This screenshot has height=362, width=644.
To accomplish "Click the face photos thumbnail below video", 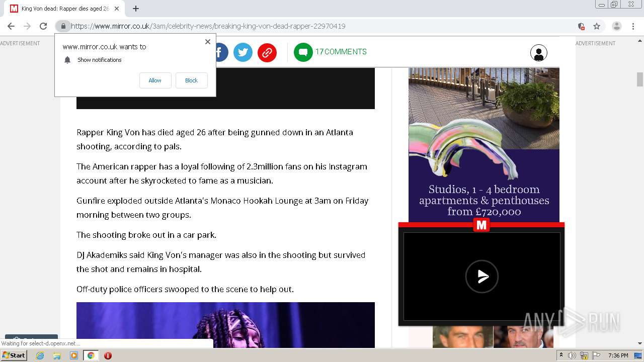I will [x=493, y=337].
